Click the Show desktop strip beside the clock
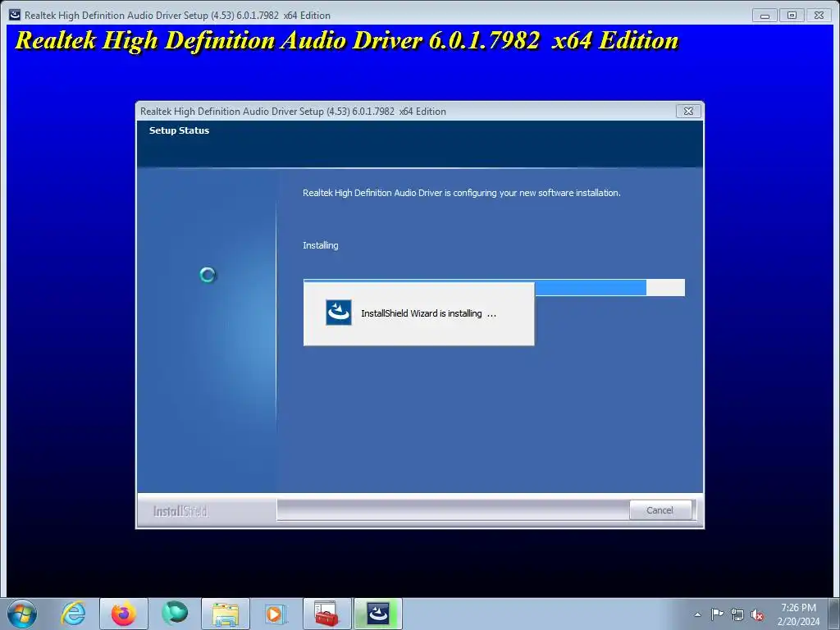The width and height of the screenshot is (840, 630). tap(833, 614)
